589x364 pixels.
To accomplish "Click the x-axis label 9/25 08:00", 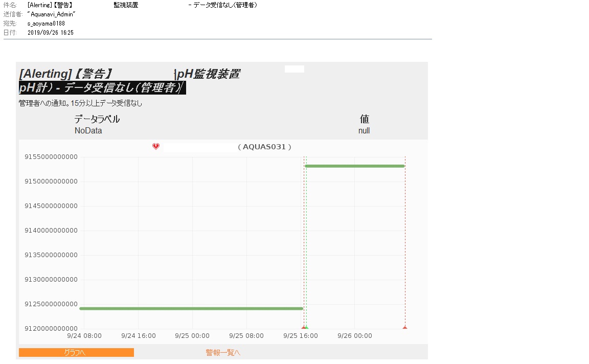I will tap(246, 336).
